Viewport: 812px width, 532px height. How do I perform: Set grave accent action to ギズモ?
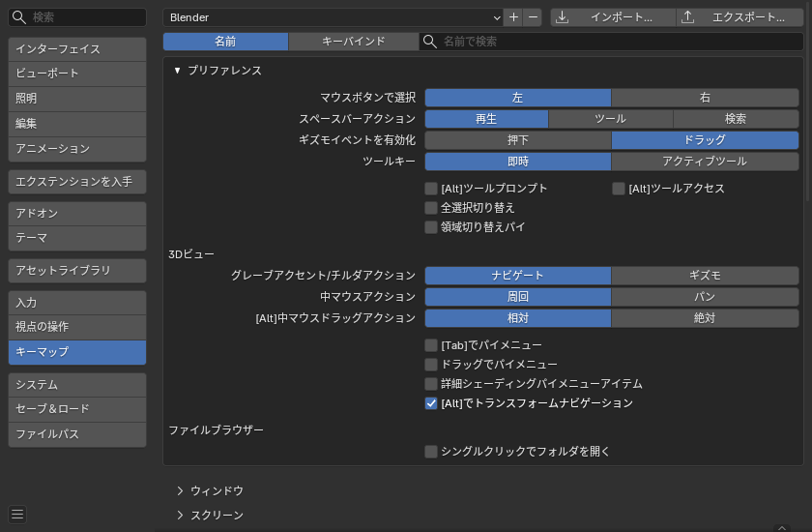click(x=705, y=275)
